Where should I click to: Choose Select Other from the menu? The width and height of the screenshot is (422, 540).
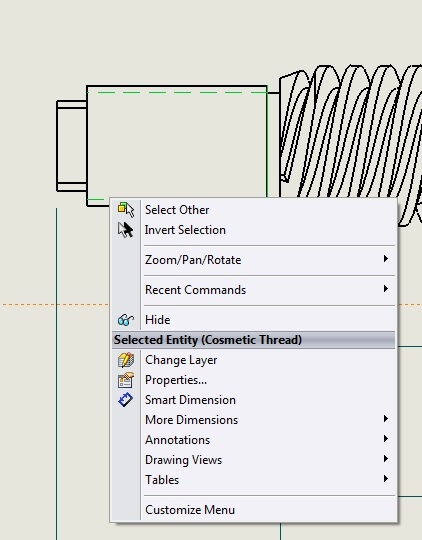point(253,209)
